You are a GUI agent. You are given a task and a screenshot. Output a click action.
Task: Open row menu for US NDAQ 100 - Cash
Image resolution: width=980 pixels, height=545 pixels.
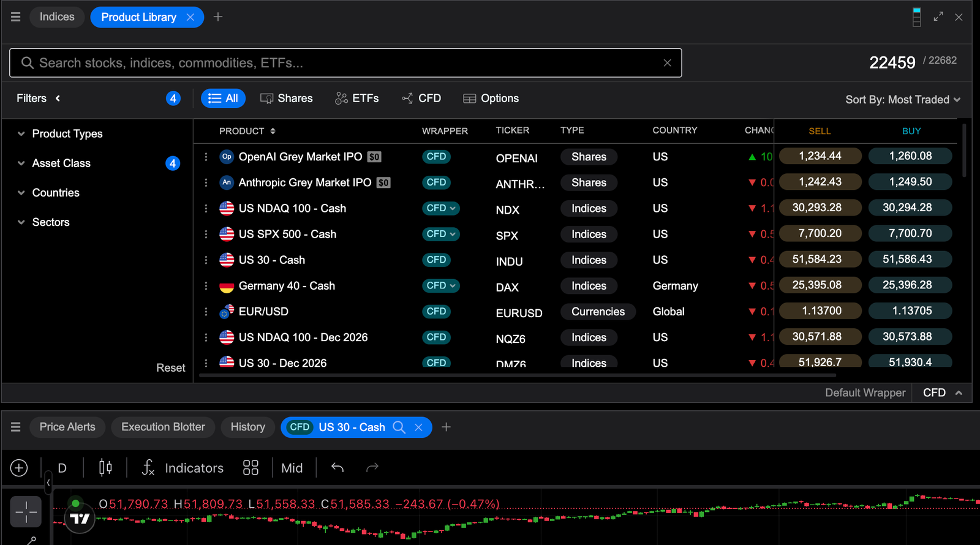click(206, 208)
